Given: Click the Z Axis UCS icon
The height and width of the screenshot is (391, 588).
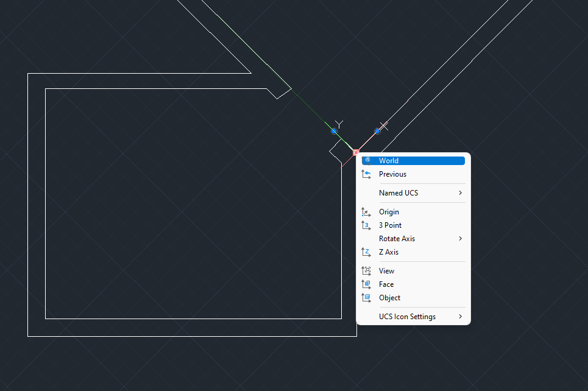Looking at the screenshot, I should point(366,252).
